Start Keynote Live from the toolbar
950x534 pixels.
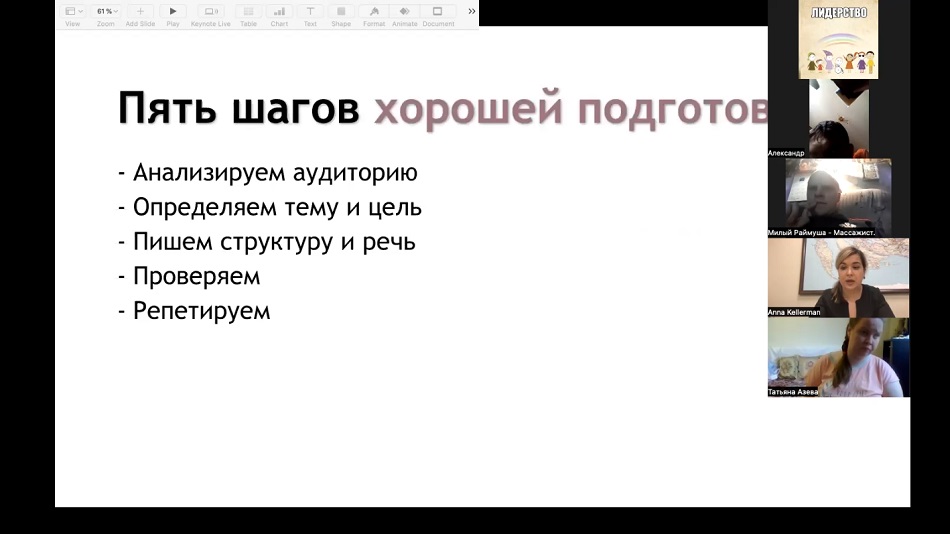click(211, 12)
